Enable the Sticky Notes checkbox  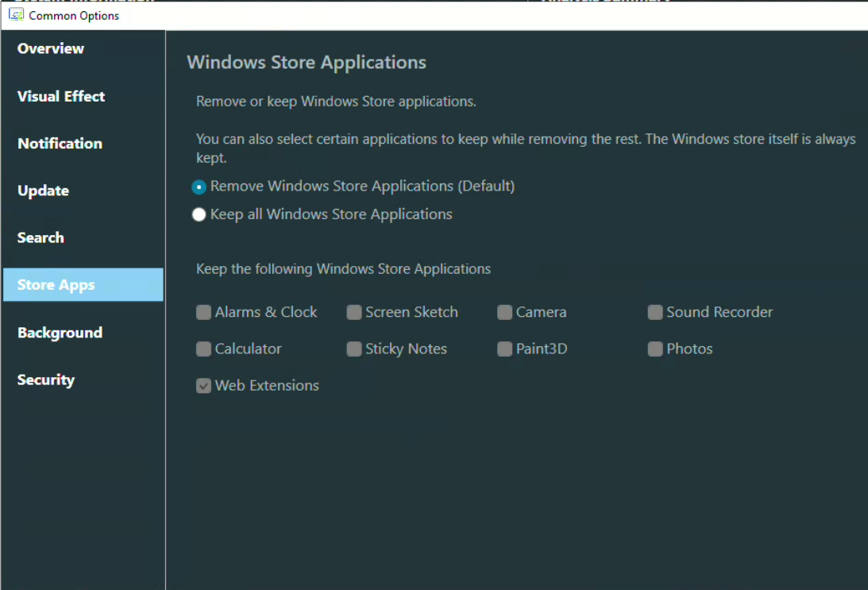pos(354,349)
